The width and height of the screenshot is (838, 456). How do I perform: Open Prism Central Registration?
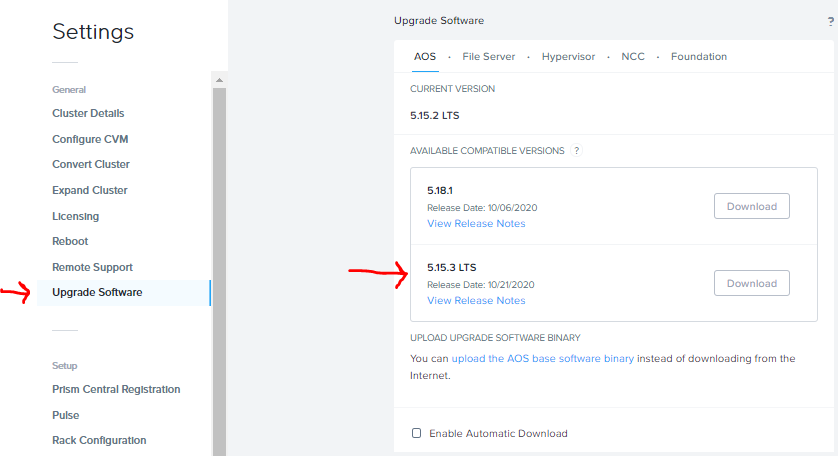(x=116, y=389)
